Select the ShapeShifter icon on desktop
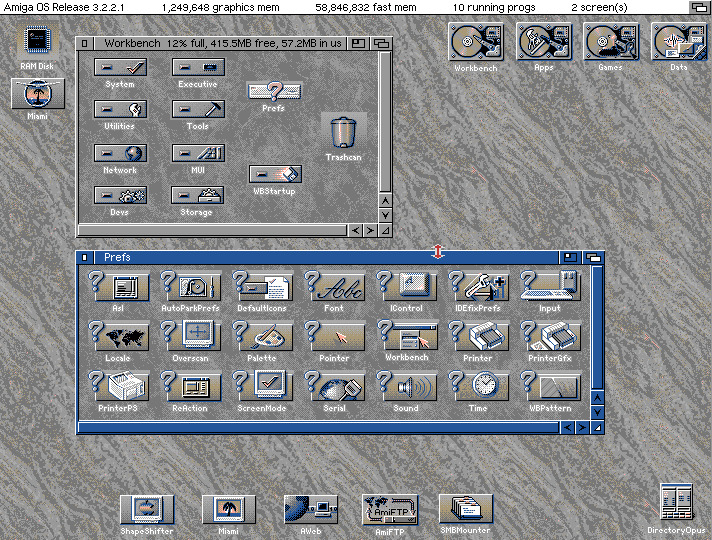Viewport: 712px width, 540px height. 147,510
